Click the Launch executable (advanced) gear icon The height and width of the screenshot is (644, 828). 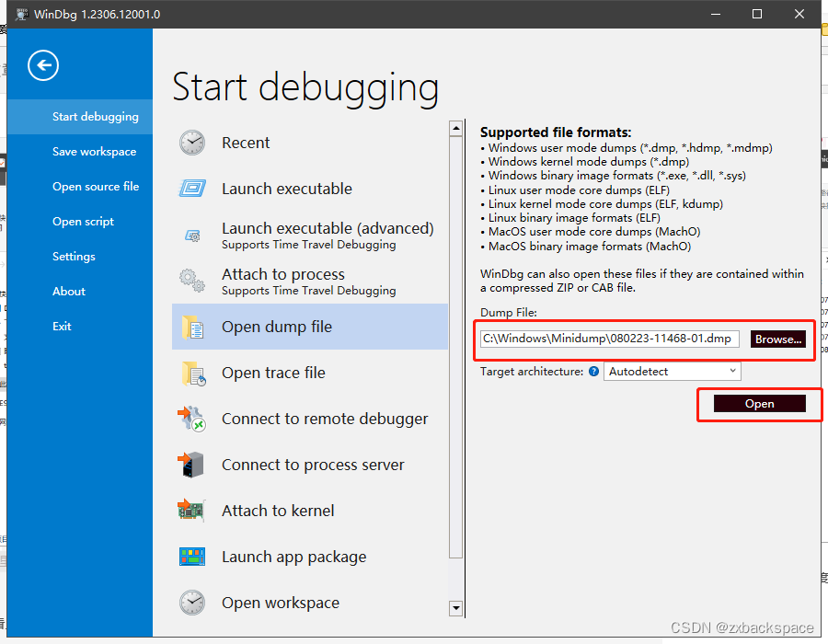[192, 236]
